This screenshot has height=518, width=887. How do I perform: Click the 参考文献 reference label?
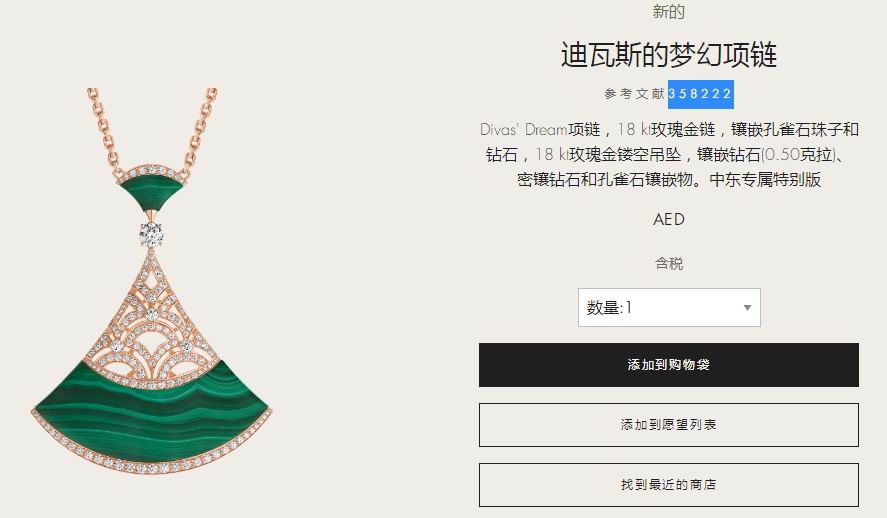click(x=635, y=94)
